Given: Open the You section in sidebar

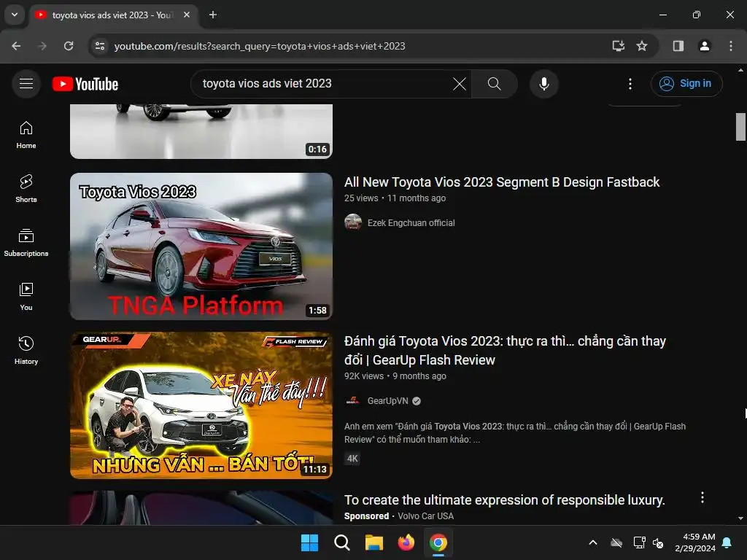Looking at the screenshot, I should click(26, 297).
